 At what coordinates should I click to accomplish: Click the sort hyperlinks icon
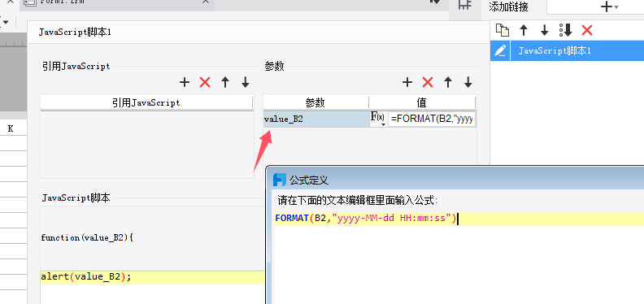(566, 30)
